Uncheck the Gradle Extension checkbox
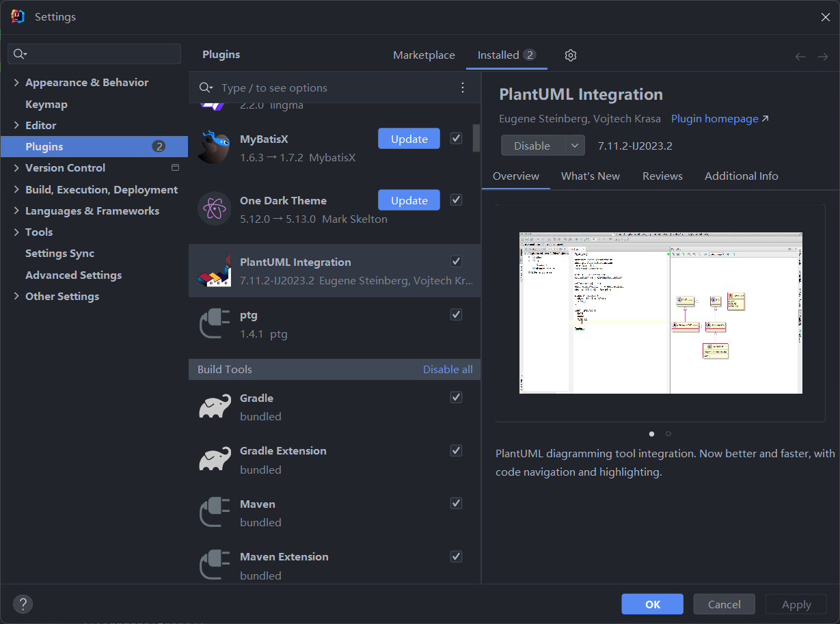840x624 pixels. [x=457, y=450]
